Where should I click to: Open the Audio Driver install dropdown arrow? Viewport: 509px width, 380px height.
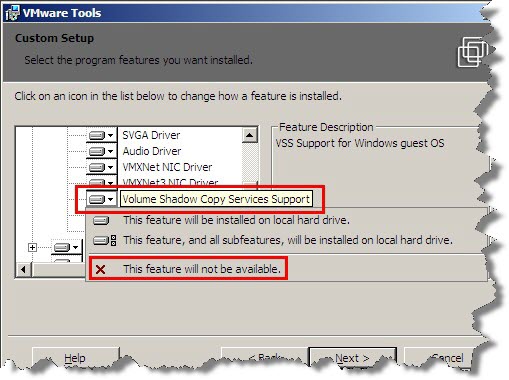click(x=111, y=151)
